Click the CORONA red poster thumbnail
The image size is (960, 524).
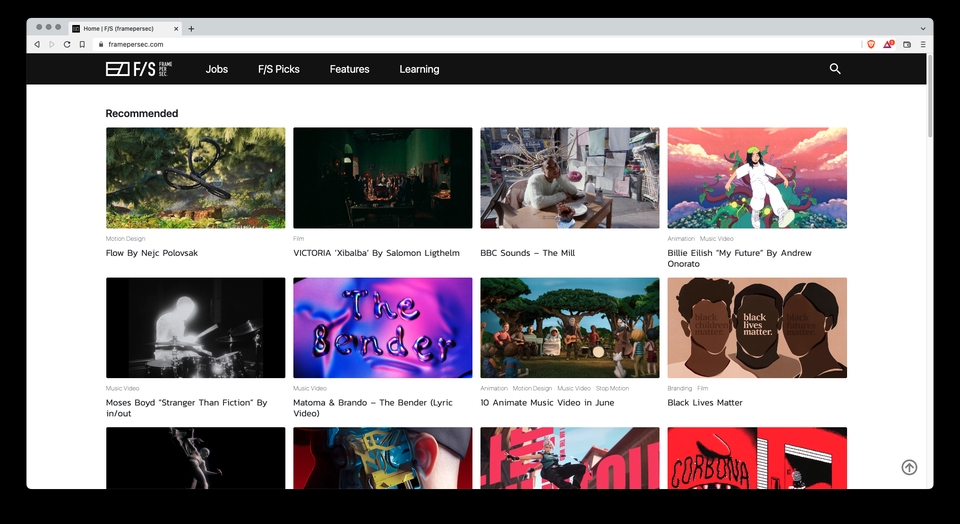pos(757,458)
